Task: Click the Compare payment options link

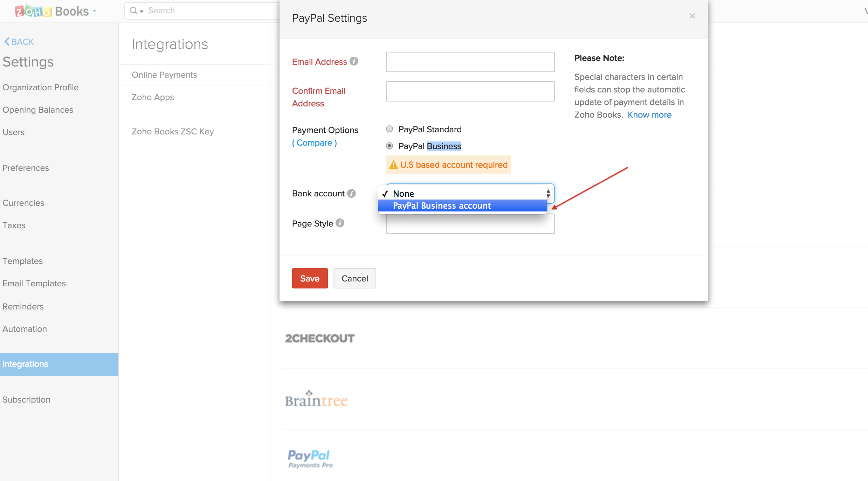Action: tap(315, 143)
